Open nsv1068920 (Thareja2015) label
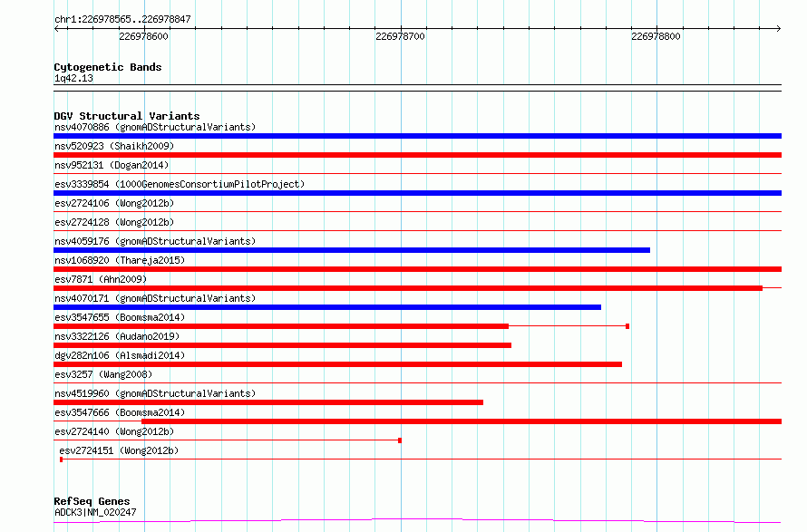The image size is (807, 532). coord(120,260)
